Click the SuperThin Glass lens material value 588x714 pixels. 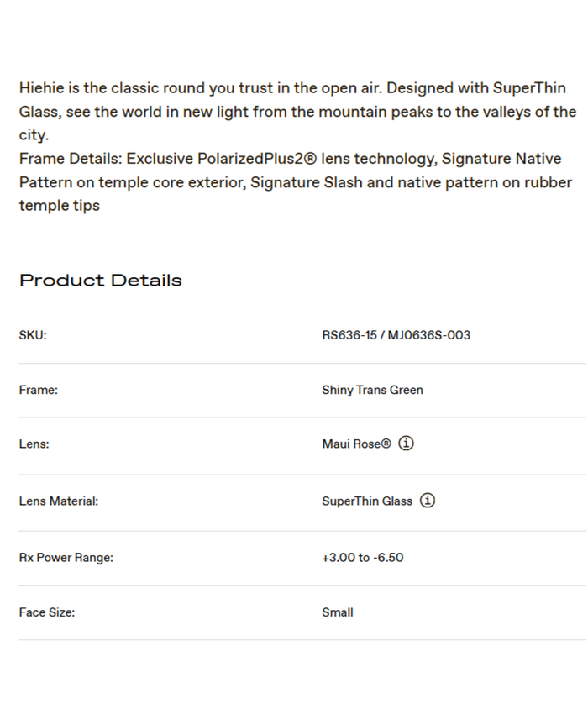point(367,501)
